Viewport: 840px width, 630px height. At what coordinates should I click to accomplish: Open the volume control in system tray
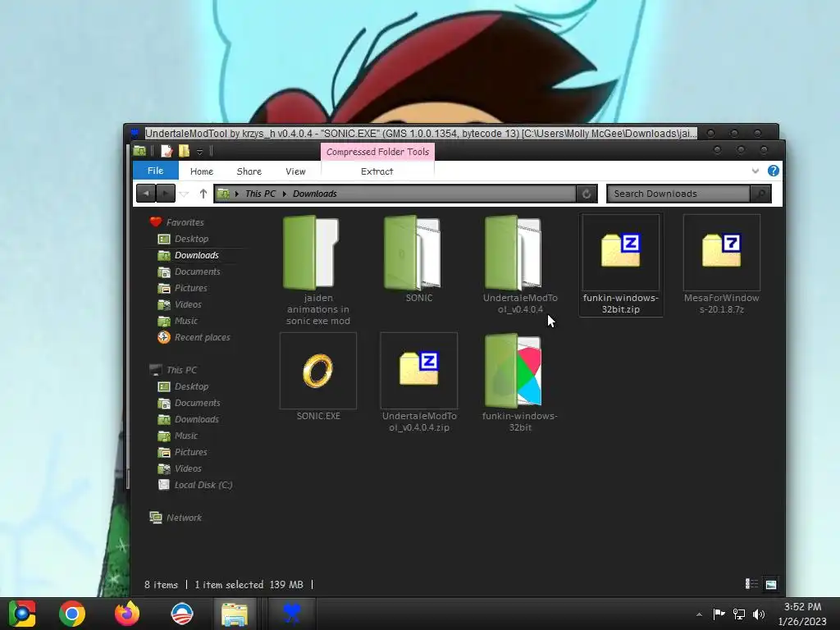pos(759,614)
